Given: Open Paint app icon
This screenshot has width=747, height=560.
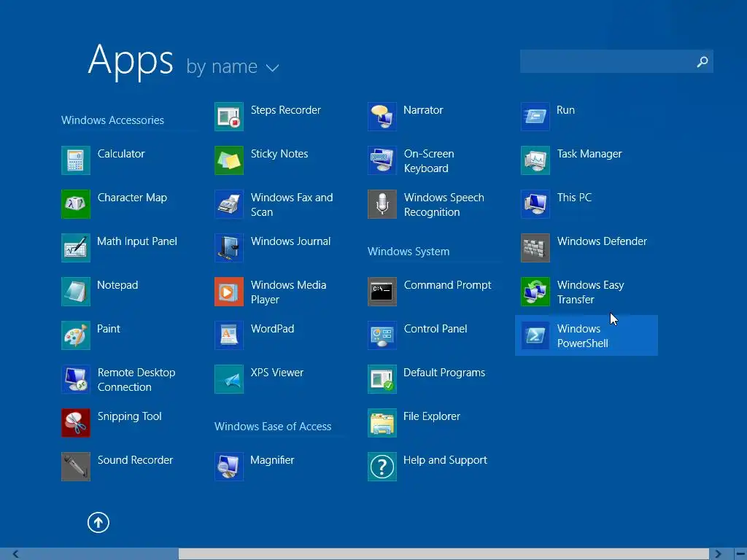Looking at the screenshot, I should [x=76, y=335].
